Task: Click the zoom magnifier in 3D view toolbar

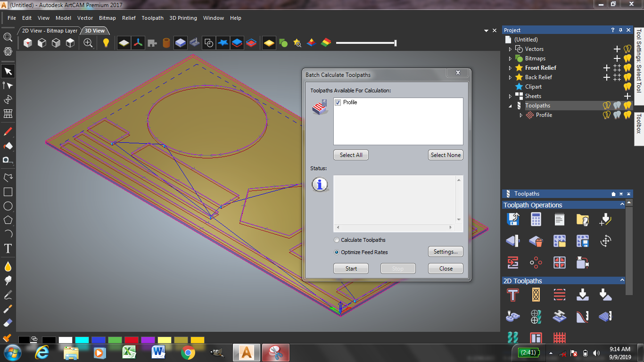Action: 88,43
